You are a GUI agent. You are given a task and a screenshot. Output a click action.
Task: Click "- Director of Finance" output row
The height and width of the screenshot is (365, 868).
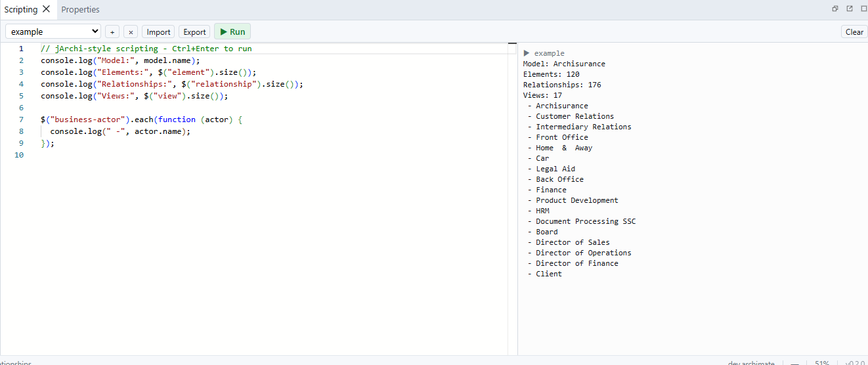573,263
